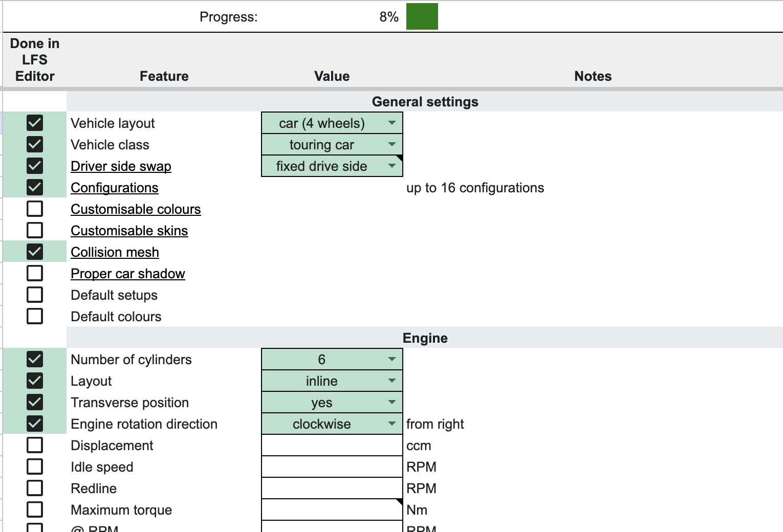
Task: Follow the Configurations link
Action: pos(115,188)
